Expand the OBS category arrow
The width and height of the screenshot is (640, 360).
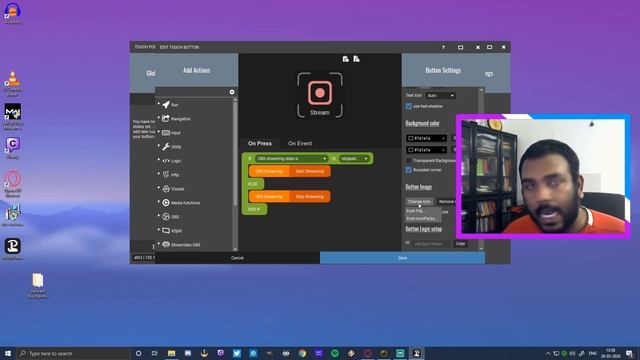point(159,216)
